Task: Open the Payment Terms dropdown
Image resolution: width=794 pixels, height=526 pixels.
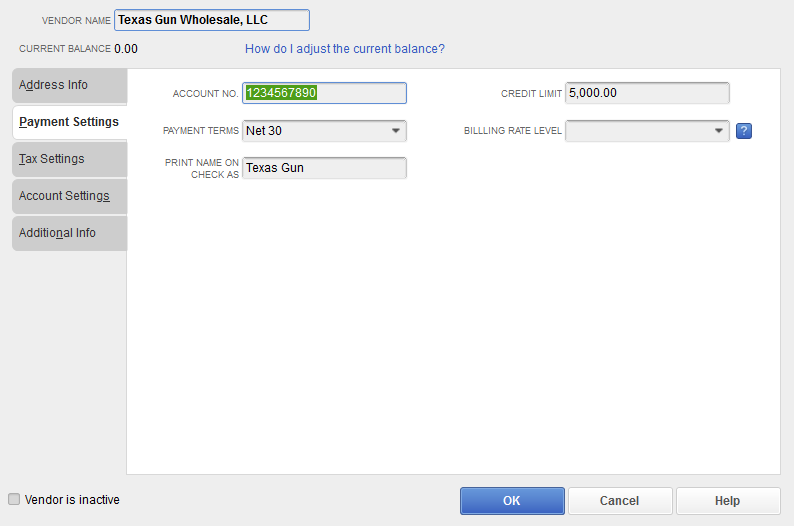Action: coord(324,131)
